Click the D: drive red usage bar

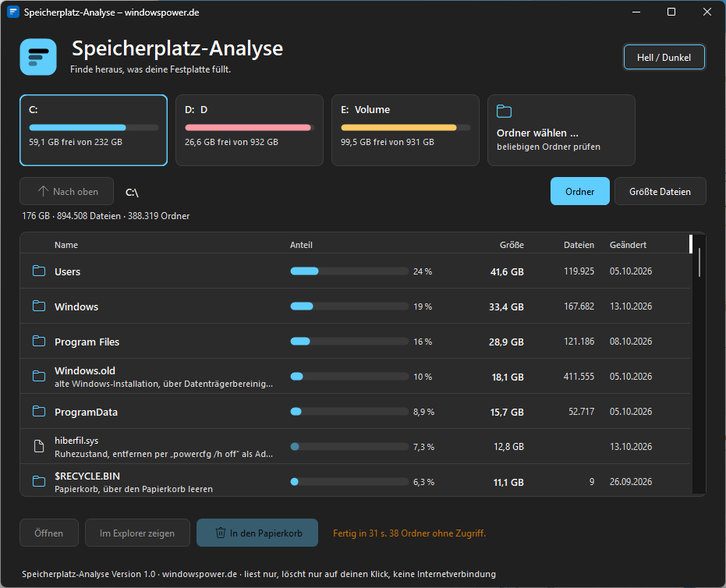coord(250,127)
